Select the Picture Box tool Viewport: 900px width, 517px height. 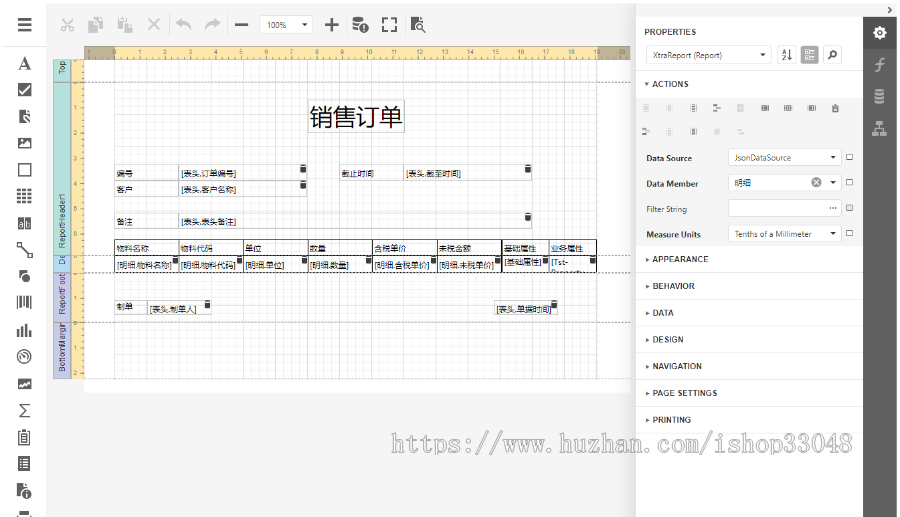(25, 143)
